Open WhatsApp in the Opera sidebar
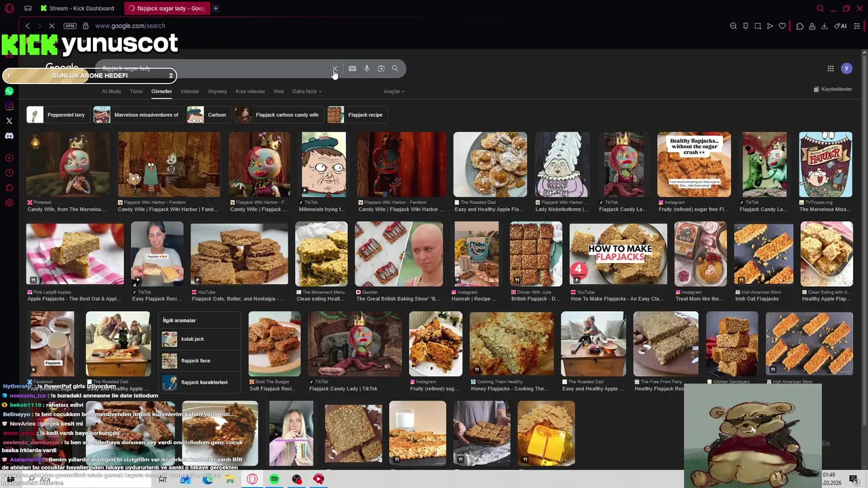 tap(9, 91)
